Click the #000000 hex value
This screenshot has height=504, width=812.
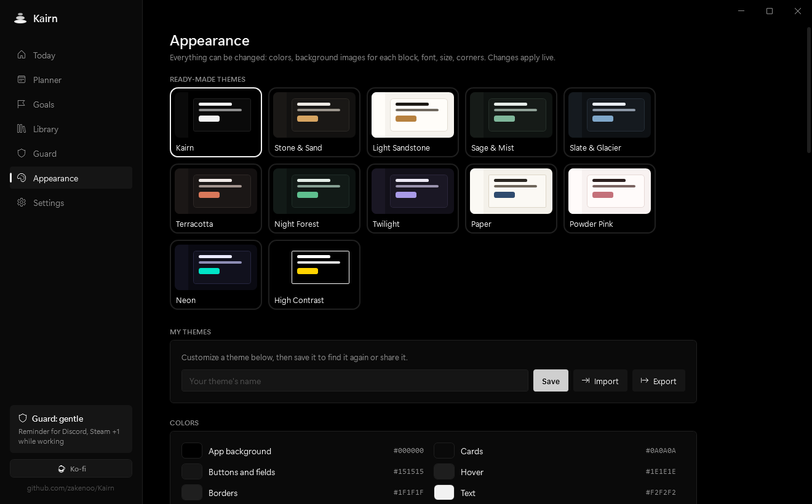coord(408,451)
